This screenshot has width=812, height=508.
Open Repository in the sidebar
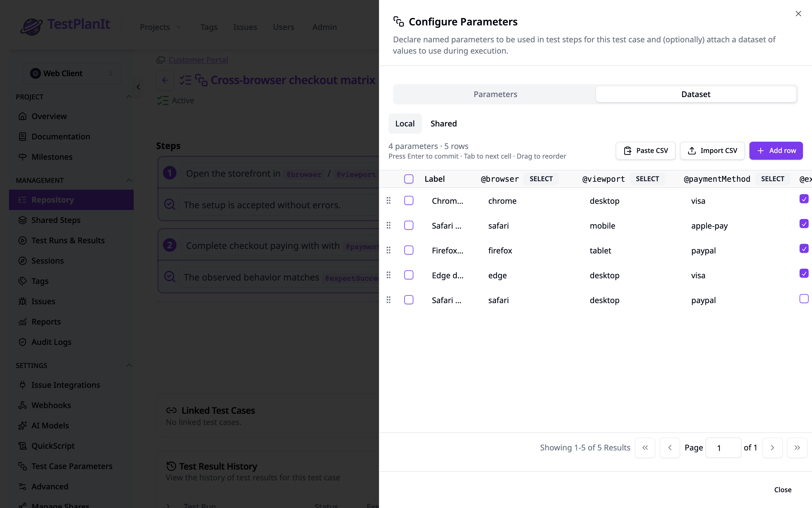71,200
